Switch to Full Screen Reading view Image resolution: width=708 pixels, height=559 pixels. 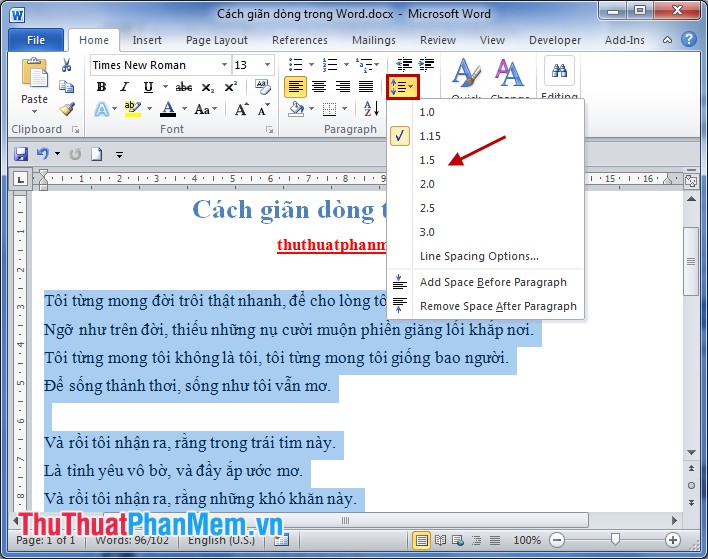pos(440,540)
